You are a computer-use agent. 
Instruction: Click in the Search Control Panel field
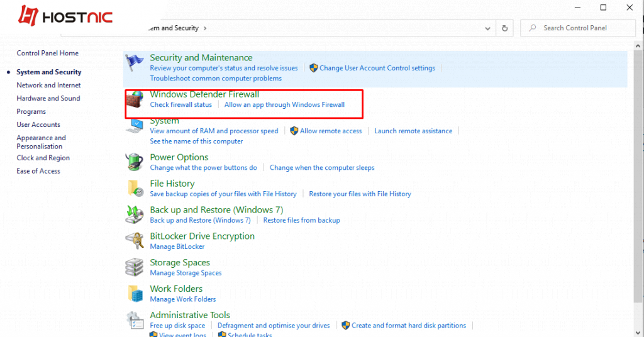(578, 28)
